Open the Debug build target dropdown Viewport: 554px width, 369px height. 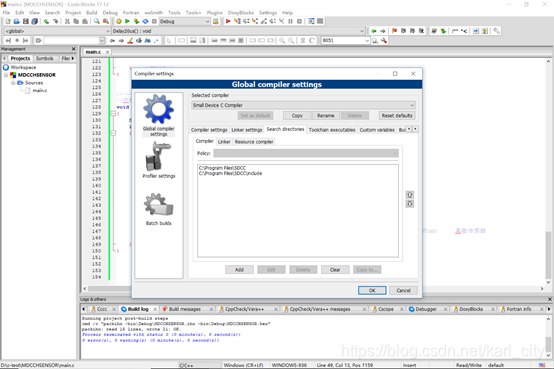[185, 22]
